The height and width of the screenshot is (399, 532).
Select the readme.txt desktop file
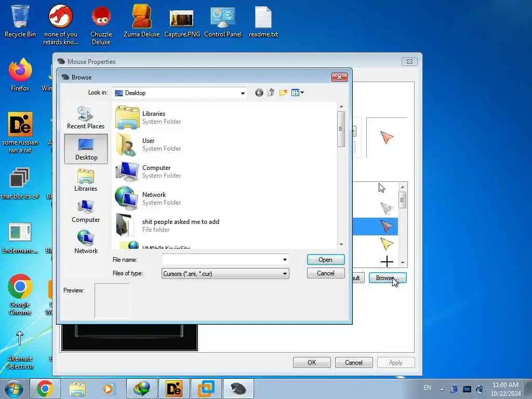tap(263, 22)
